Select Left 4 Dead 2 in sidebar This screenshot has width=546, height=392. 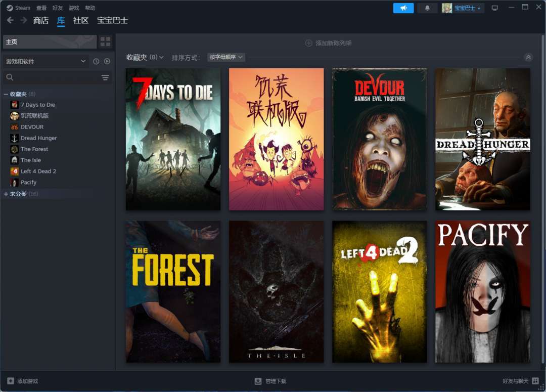click(x=38, y=171)
